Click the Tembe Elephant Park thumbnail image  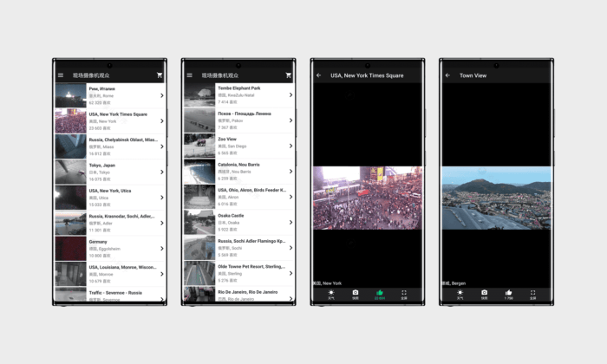pos(199,94)
